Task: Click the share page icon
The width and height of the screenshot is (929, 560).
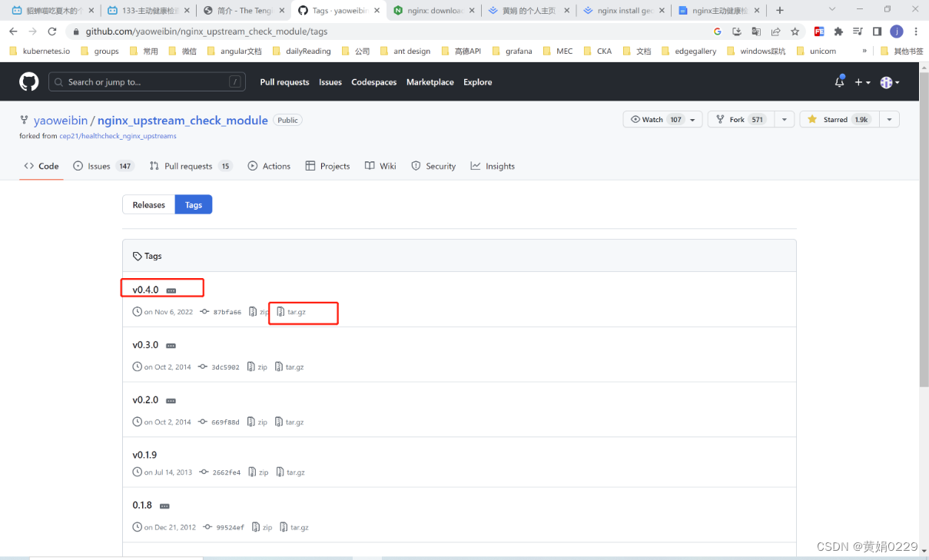Action: pyautogui.click(x=775, y=31)
